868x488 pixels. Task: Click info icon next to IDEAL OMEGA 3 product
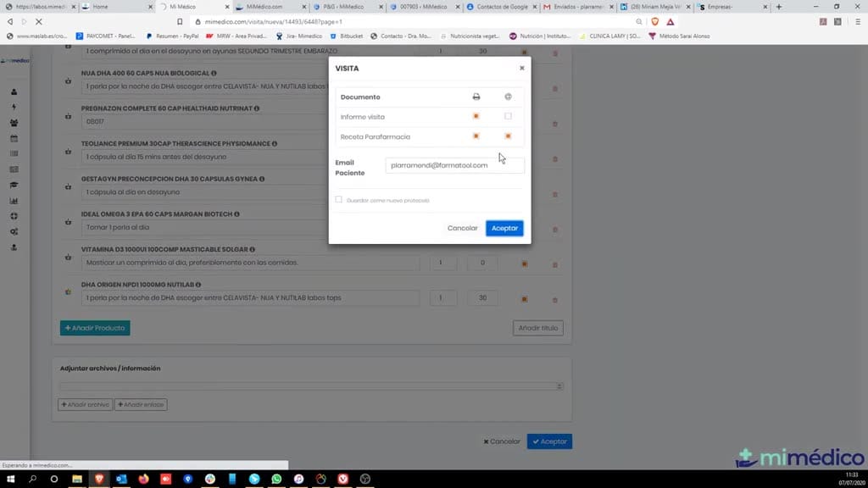(237, 214)
